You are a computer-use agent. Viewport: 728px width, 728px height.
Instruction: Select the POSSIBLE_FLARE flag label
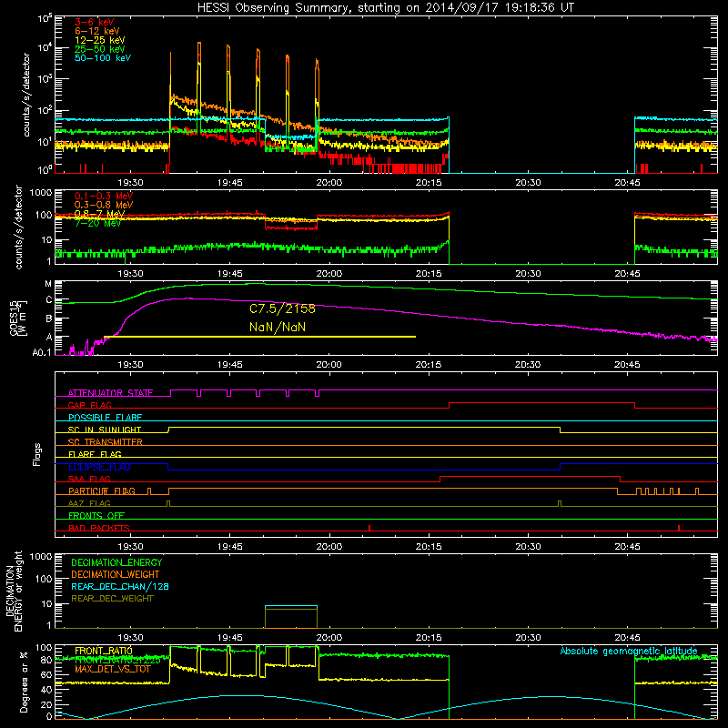coord(105,418)
